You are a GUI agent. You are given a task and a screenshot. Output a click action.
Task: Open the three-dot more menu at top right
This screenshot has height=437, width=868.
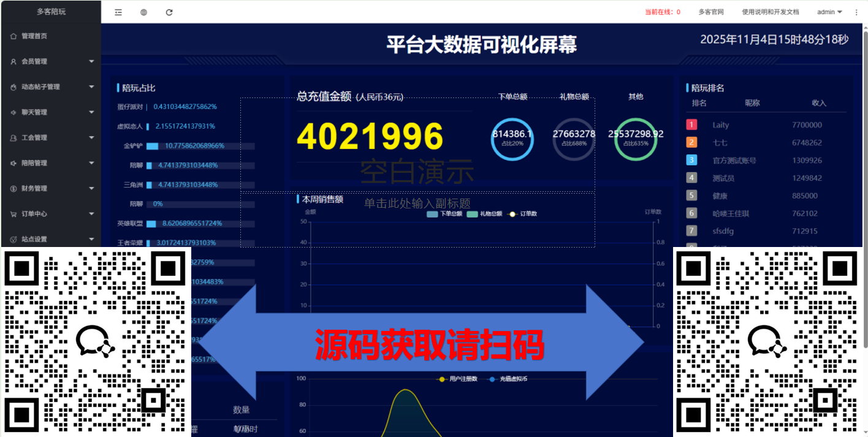[x=856, y=12]
